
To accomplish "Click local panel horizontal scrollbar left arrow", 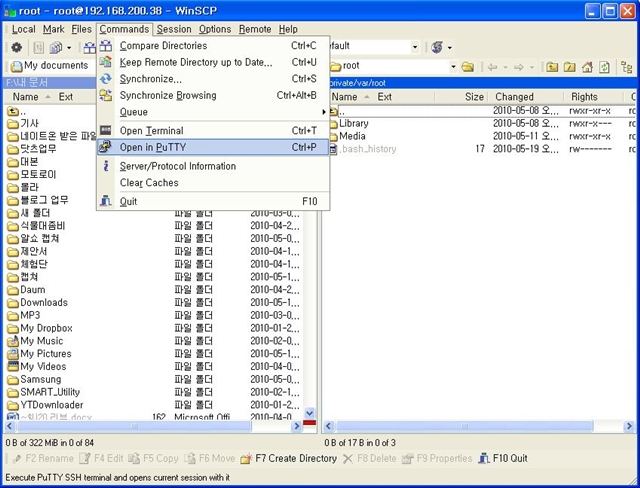I will (x=10, y=427).
